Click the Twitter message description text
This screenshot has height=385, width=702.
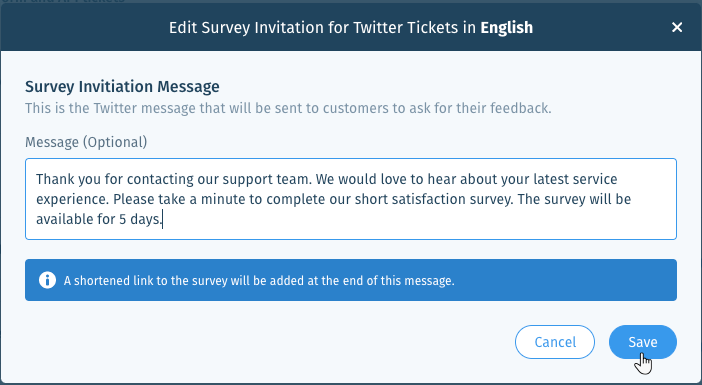(x=288, y=108)
